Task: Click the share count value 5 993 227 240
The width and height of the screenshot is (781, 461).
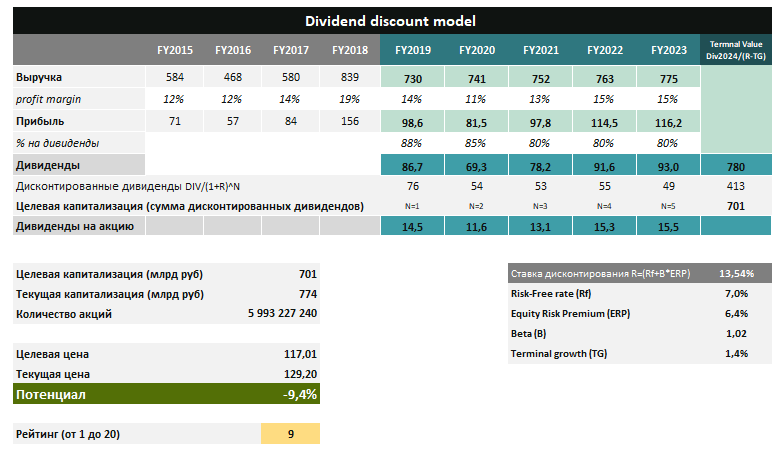Action: coord(282,314)
